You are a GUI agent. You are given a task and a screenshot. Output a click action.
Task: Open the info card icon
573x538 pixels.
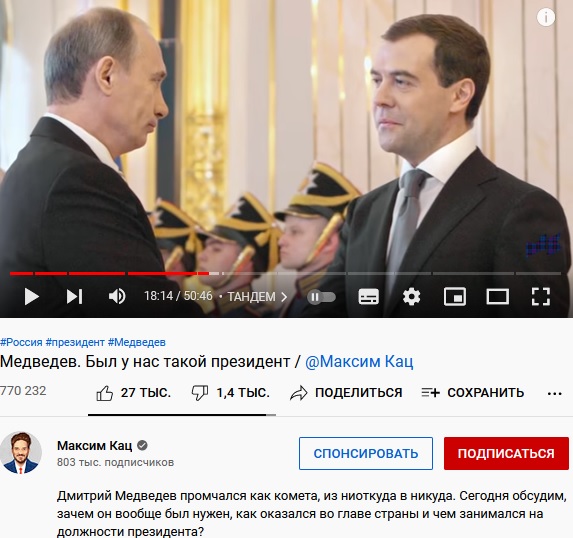click(546, 17)
